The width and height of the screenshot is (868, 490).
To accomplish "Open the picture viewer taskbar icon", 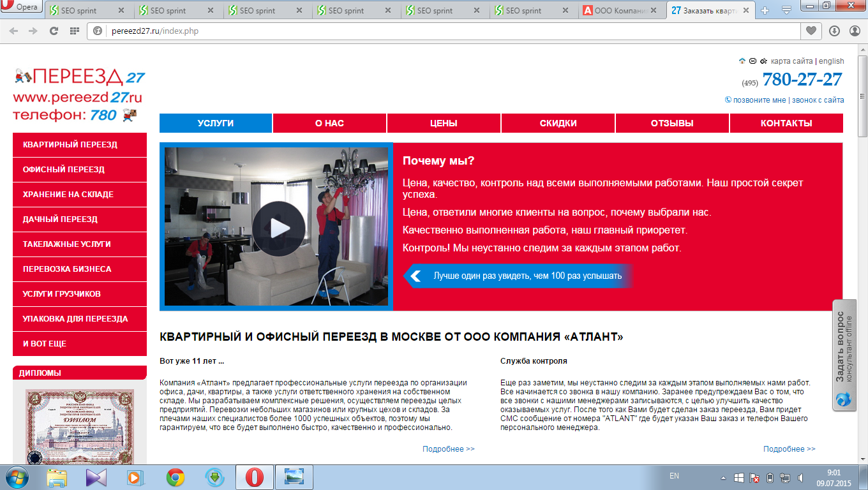I will [294, 477].
